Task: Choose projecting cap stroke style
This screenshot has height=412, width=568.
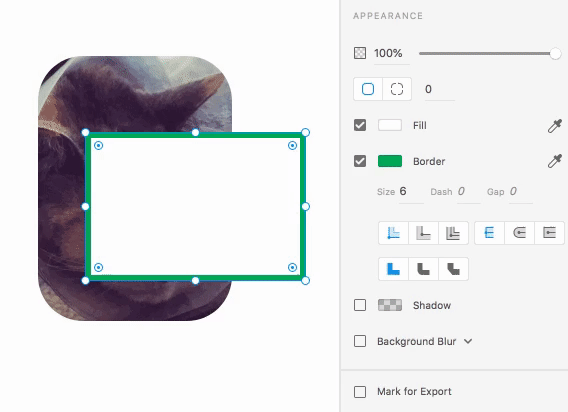Action: (550, 233)
